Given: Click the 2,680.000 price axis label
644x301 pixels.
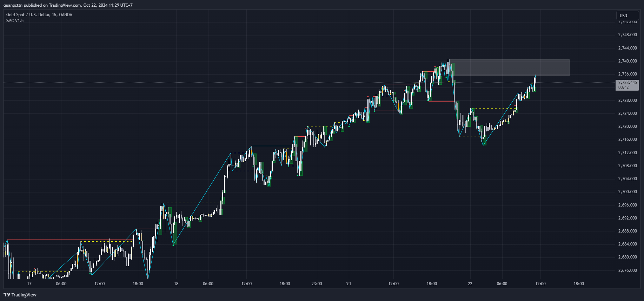Looking at the screenshot, I should pos(628,257).
